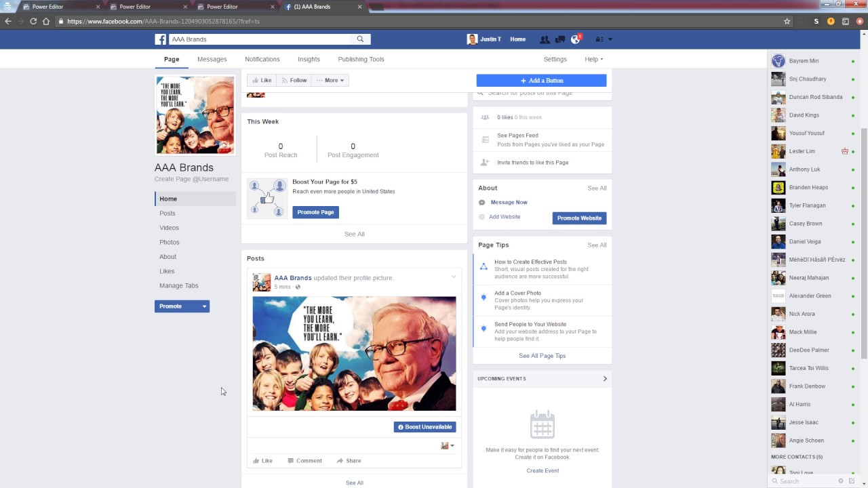
Task: Click the browser address bar
Action: [420, 21]
